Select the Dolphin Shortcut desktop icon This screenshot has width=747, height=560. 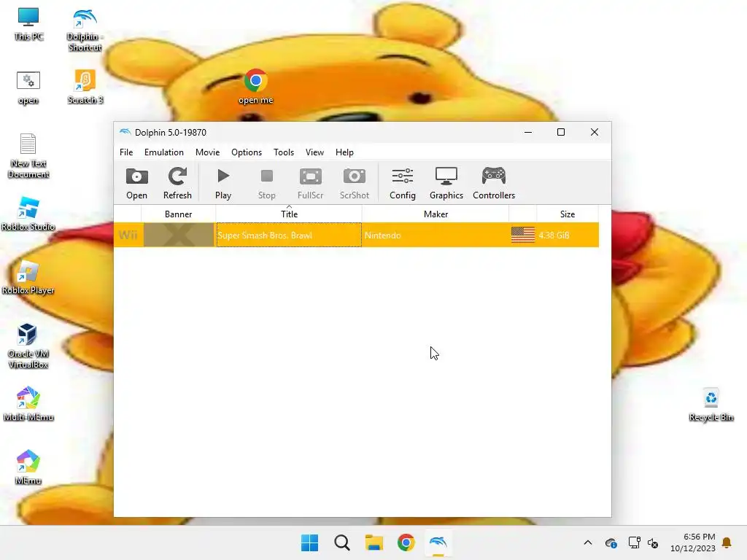[x=85, y=30]
